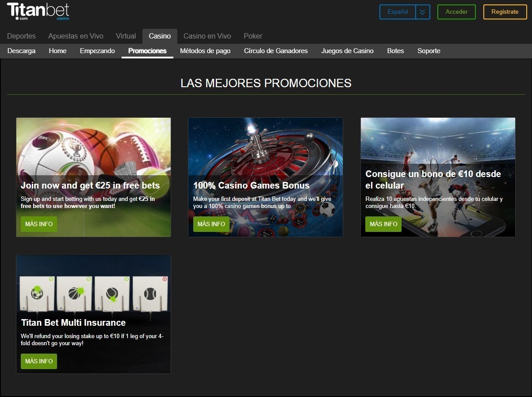
Task: Click MÁS INFO on €25 free bets card
Action: click(x=39, y=224)
